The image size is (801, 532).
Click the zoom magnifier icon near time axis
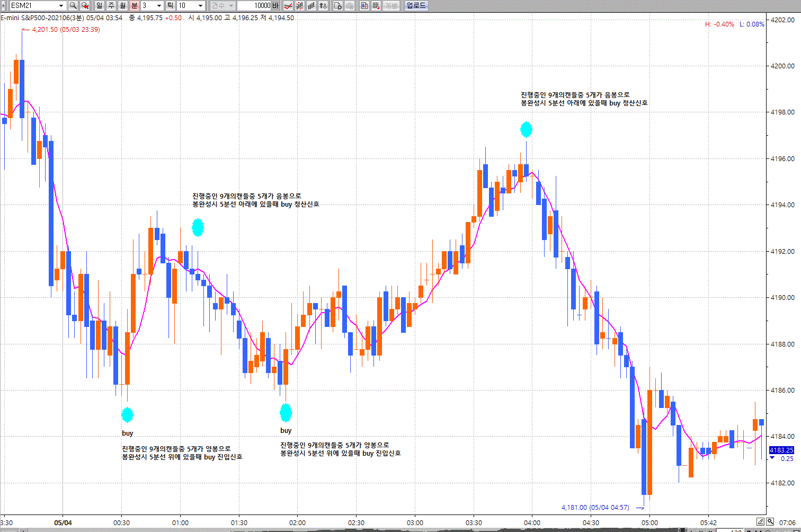(x=770, y=521)
